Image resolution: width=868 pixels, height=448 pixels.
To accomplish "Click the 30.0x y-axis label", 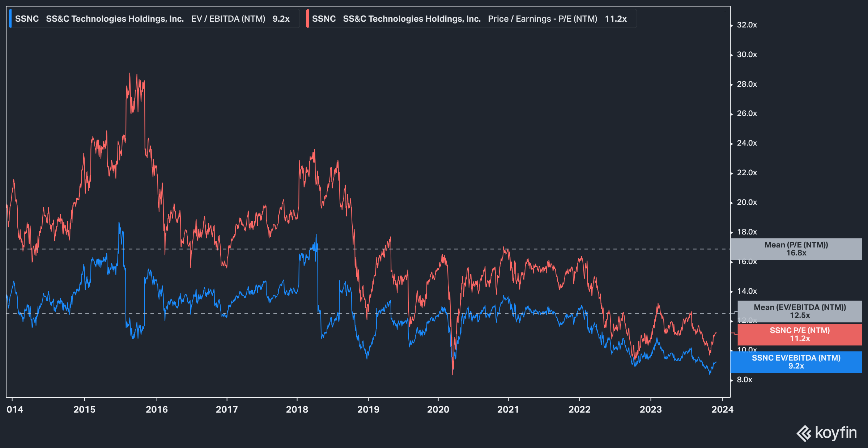I will (747, 55).
